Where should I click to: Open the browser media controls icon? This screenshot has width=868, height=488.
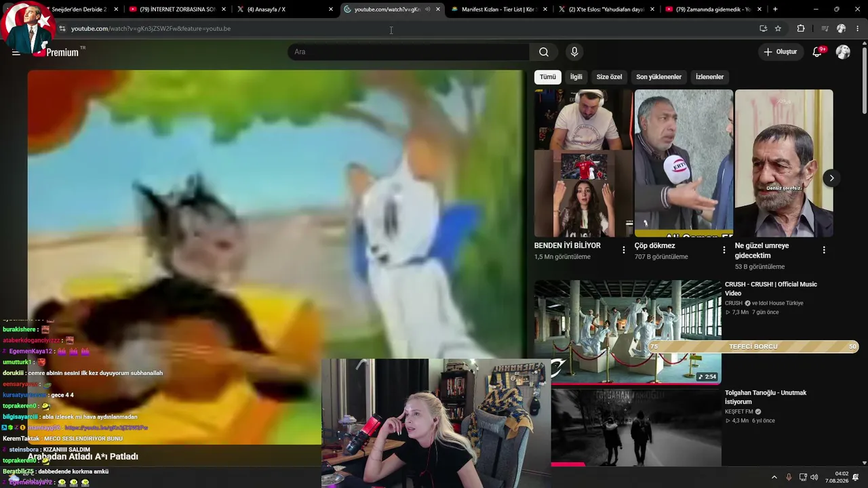825,28
